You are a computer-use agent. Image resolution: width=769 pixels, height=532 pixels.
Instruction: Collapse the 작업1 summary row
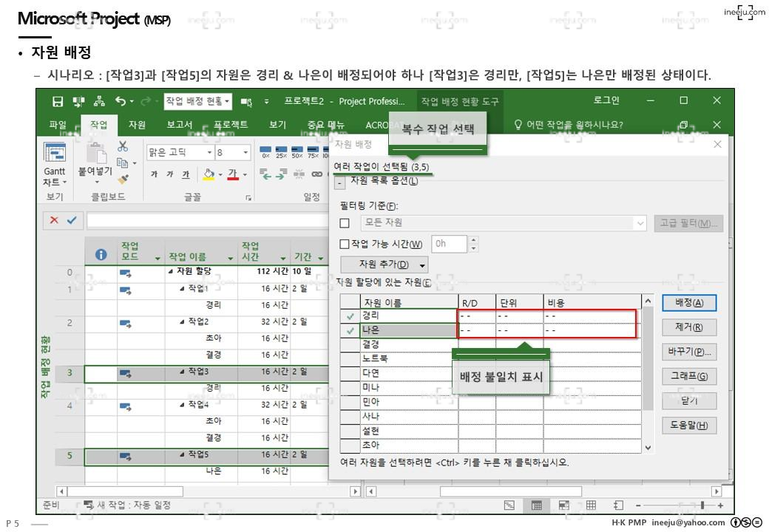pyautogui.click(x=182, y=288)
